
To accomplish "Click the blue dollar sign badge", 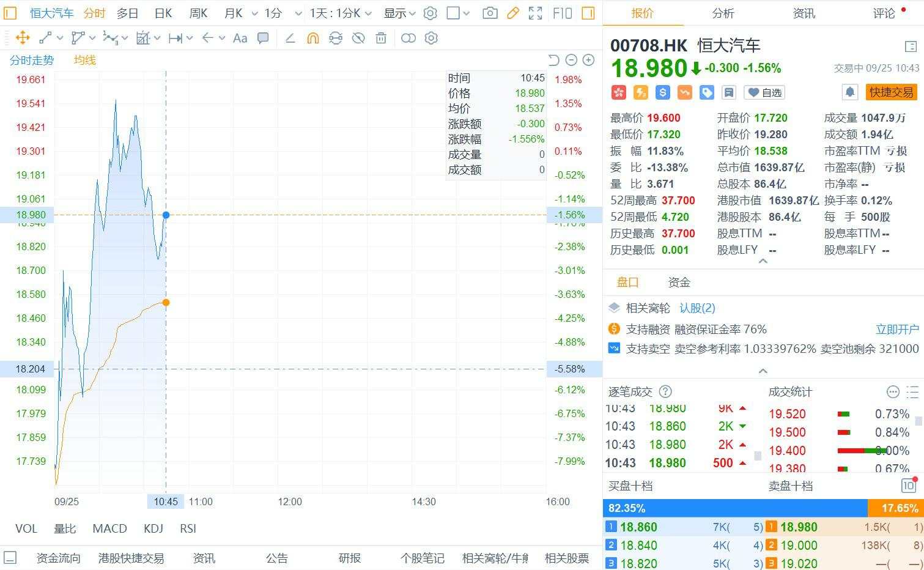I will click(x=662, y=92).
